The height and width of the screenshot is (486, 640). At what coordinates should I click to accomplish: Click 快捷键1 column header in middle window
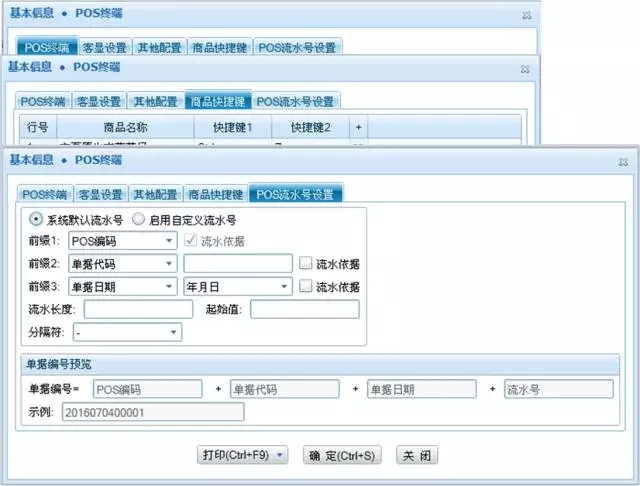[x=233, y=127]
